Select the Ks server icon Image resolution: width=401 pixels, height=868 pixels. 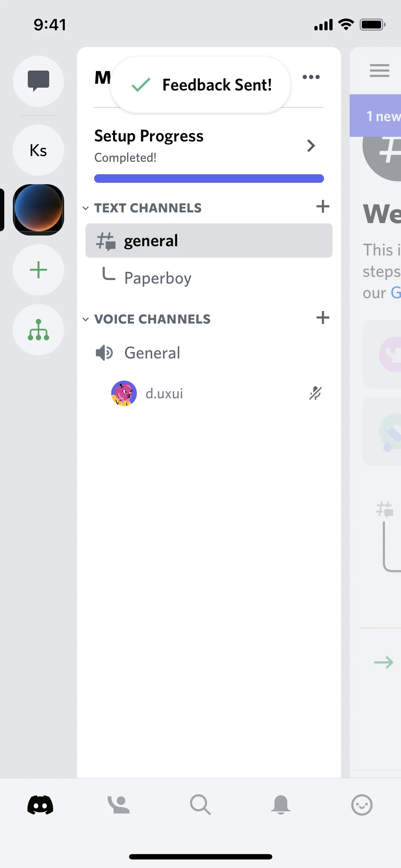pos(38,150)
